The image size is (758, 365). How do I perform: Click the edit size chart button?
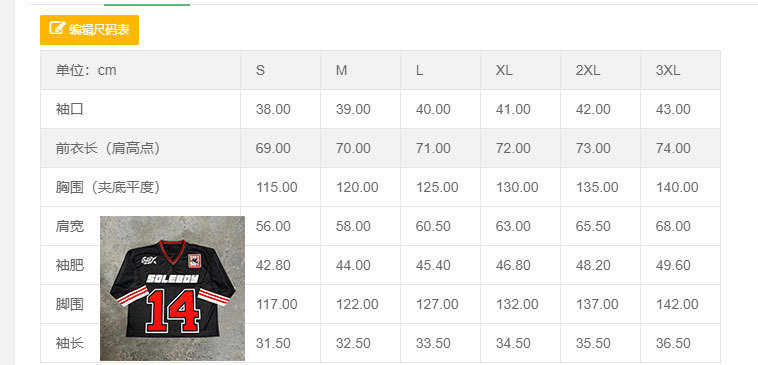click(x=89, y=29)
